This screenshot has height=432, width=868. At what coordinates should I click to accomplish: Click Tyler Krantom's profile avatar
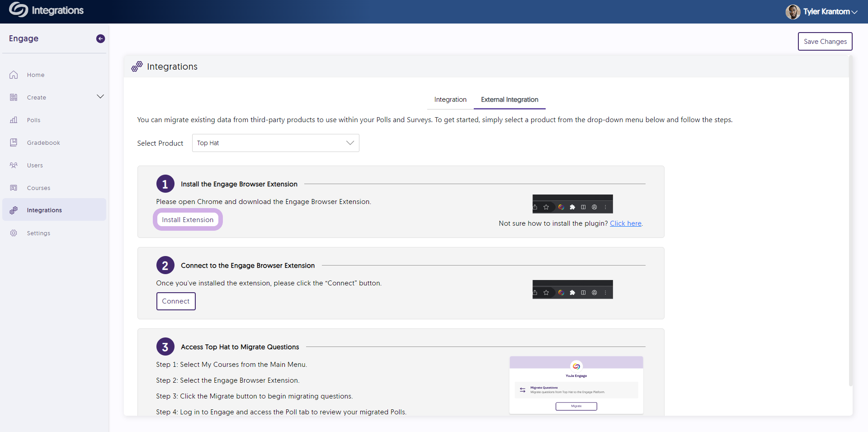tap(793, 12)
